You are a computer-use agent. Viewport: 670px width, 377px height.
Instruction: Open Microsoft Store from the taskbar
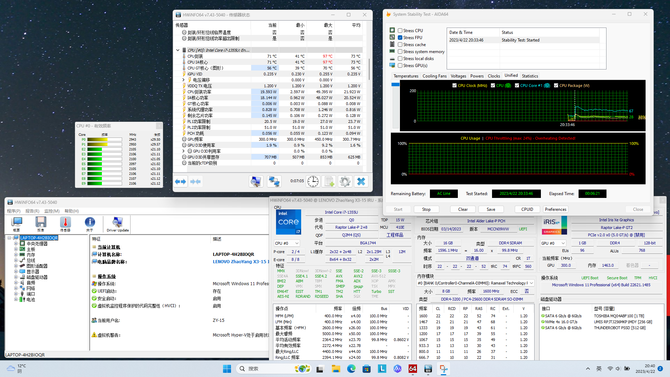pos(367,368)
